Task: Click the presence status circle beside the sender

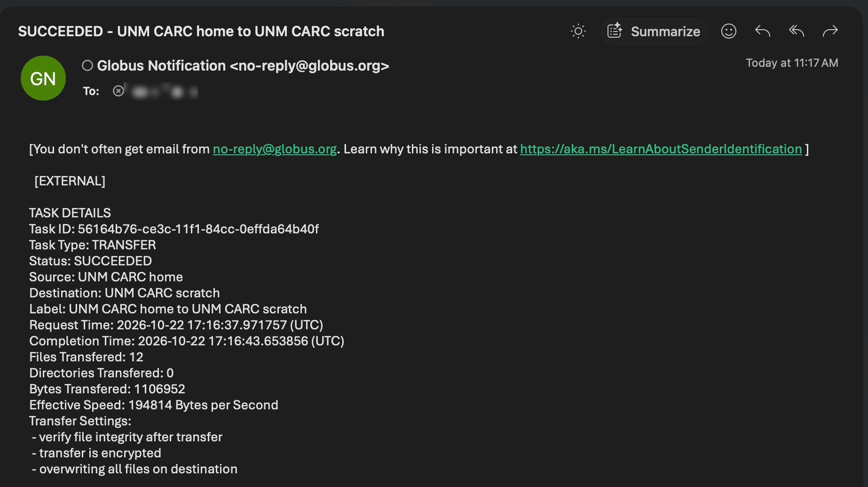Action: (87, 65)
